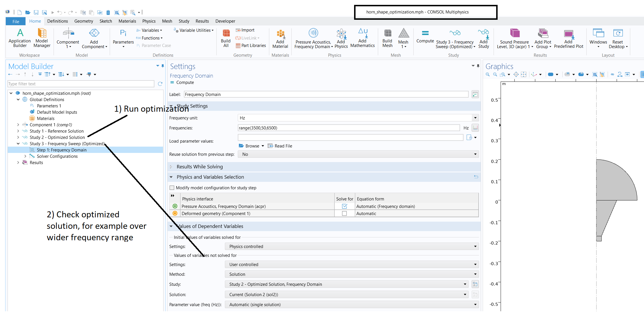Uncheck Solve for Pressure Acoustics
The image size is (644, 315).
click(344, 206)
